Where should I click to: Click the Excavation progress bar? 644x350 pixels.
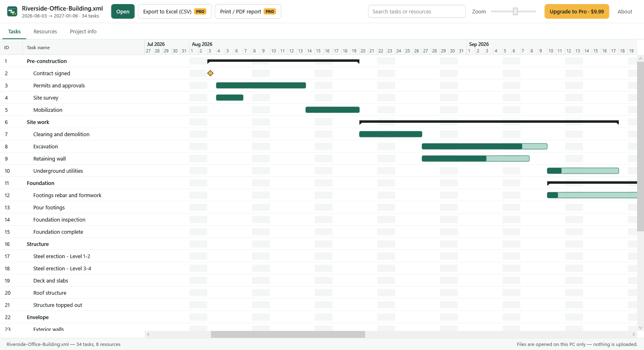[485, 146]
